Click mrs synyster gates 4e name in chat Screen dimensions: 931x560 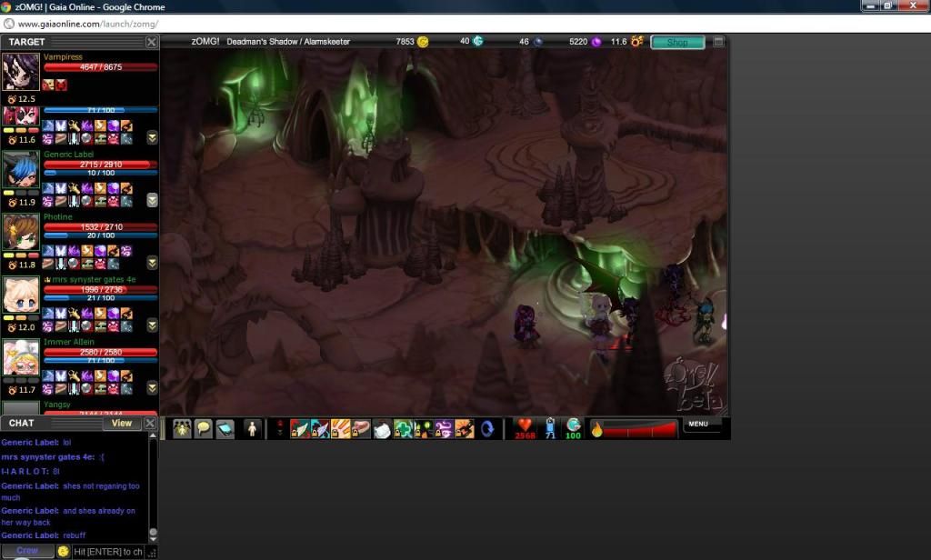pyautogui.click(x=48, y=456)
